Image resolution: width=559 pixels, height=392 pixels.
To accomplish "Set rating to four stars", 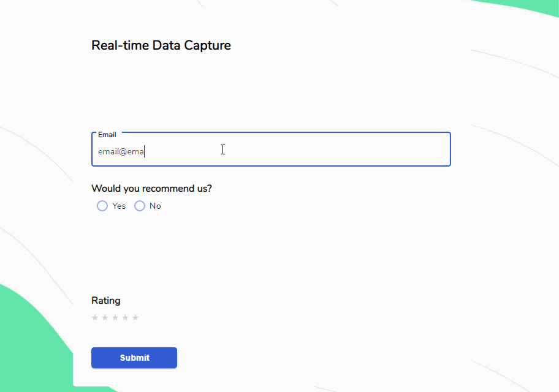I will point(125,317).
